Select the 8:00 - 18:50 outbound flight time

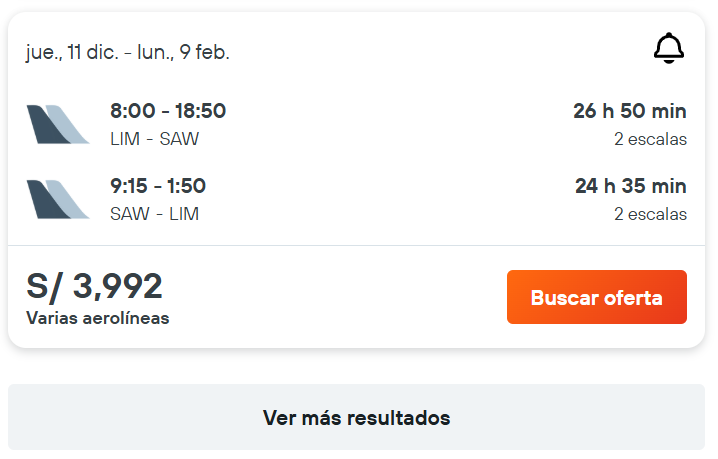tap(168, 111)
